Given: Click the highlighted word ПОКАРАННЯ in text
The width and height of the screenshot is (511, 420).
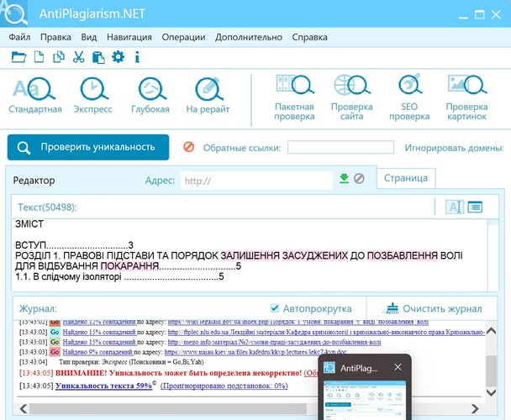Looking at the screenshot, I should [x=129, y=266].
